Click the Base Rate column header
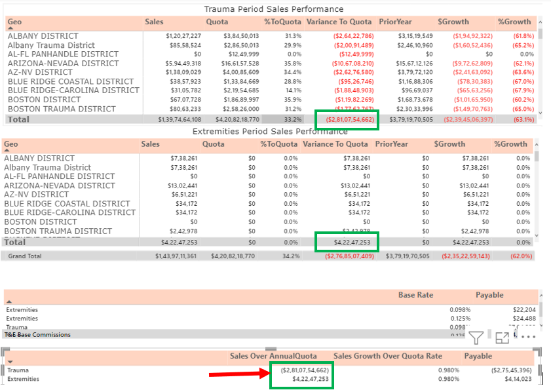 tap(415, 295)
